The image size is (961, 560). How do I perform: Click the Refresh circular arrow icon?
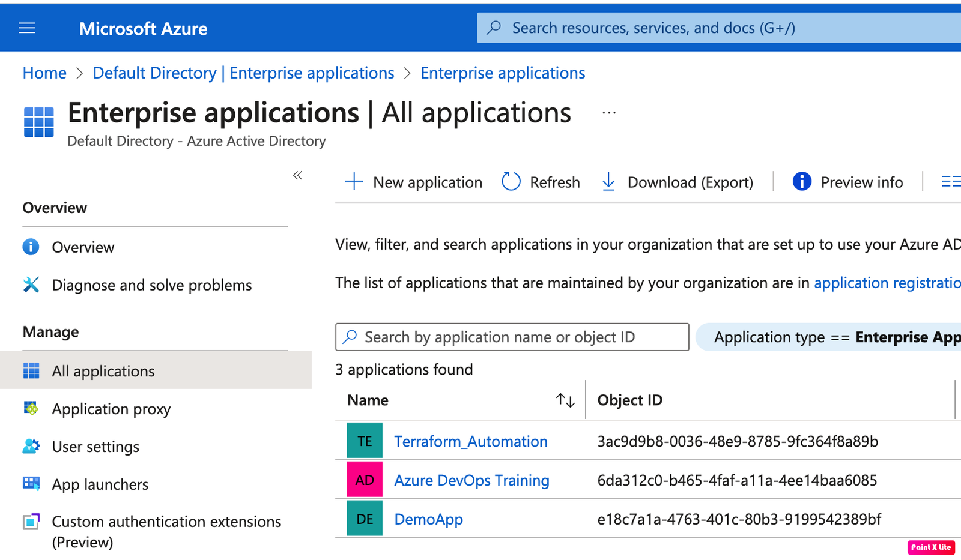511,182
